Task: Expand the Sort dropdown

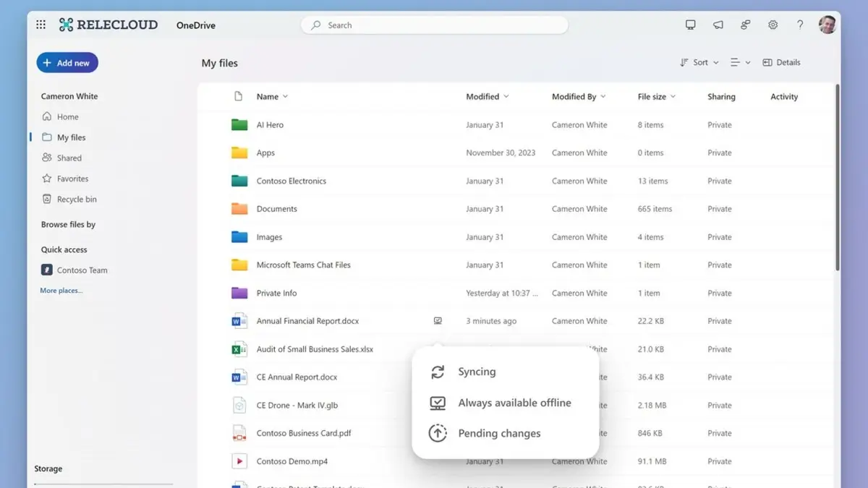Action: tap(699, 63)
